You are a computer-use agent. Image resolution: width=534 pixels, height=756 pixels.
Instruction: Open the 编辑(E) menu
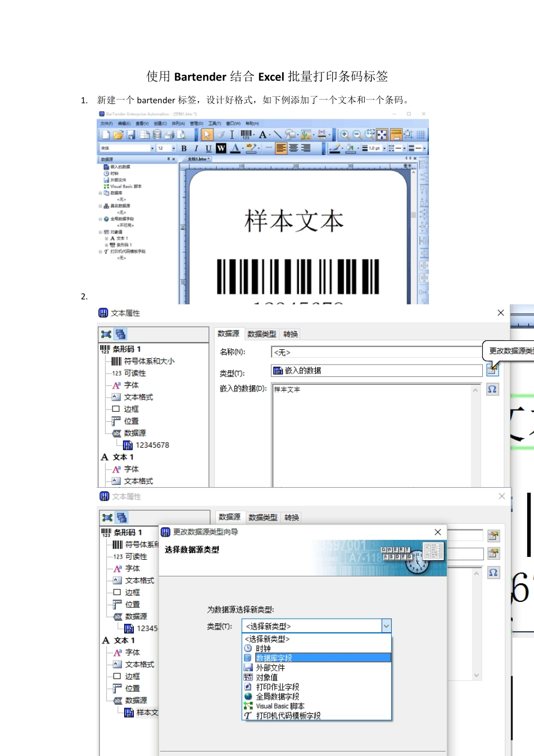click(124, 123)
